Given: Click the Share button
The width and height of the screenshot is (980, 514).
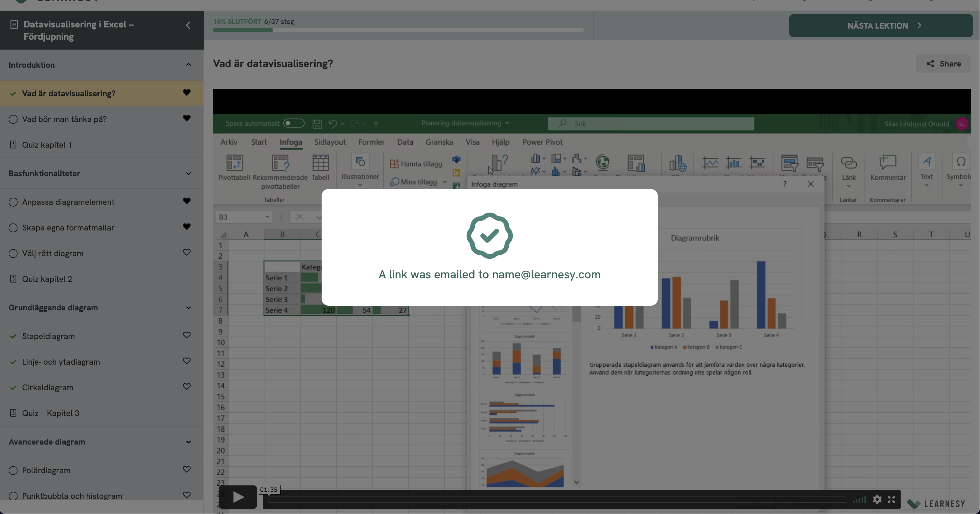Looking at the screenshot, I should [x=943, y=64].
